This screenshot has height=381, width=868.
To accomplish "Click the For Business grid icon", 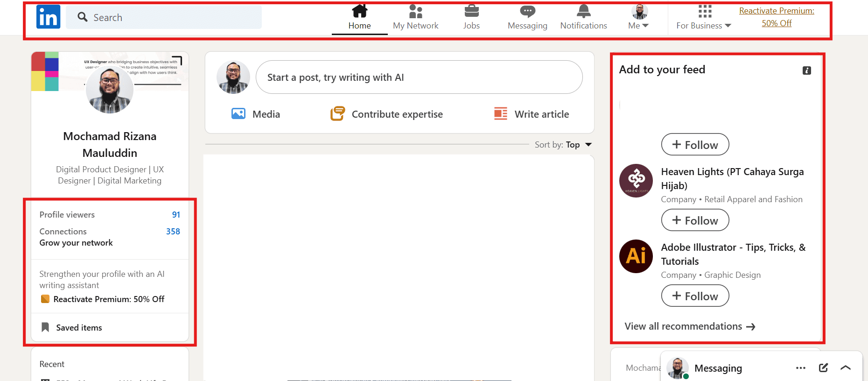I will (705, 11).
